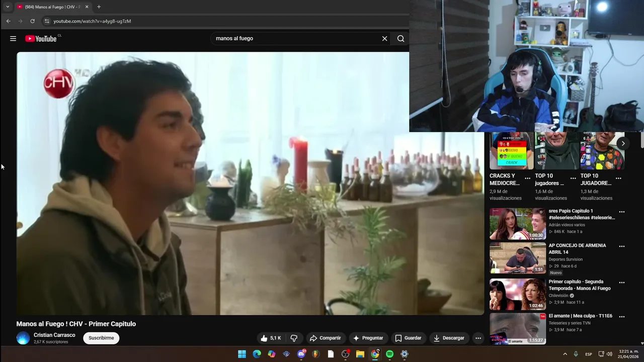Screen dimensions: 644x362
Task: Switch to Chrome in the taskbar
Action: (375, 354)
